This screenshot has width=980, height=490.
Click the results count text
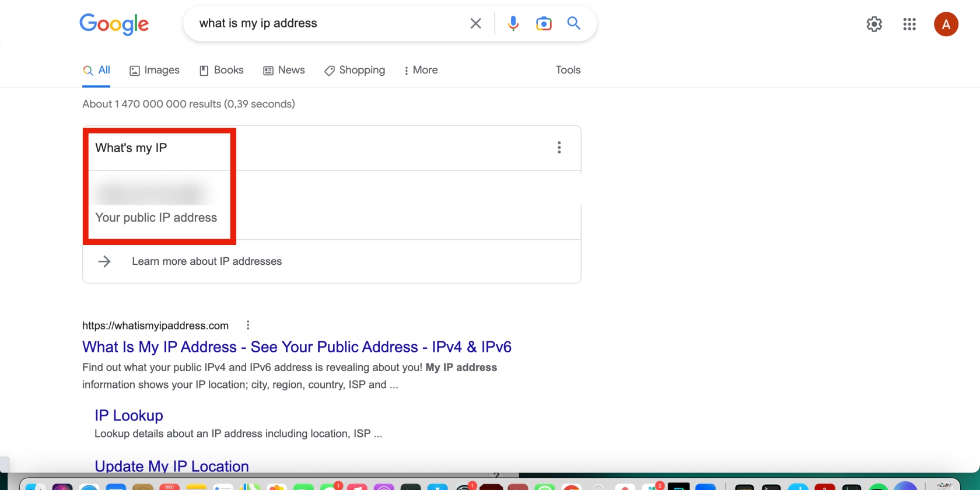[188, 104]
